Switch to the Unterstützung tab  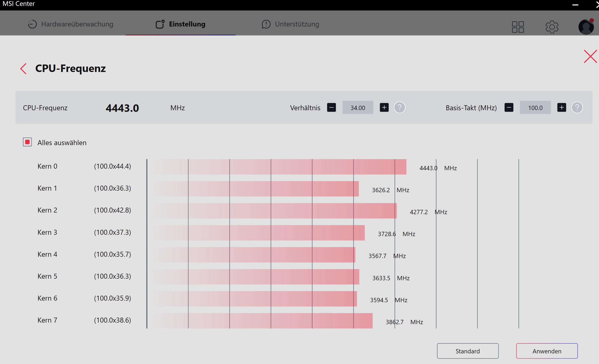pos(291,24)
